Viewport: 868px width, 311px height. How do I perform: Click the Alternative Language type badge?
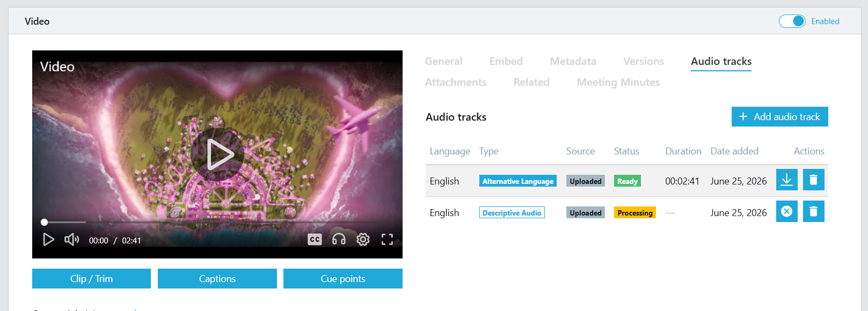tap(518, 181)
